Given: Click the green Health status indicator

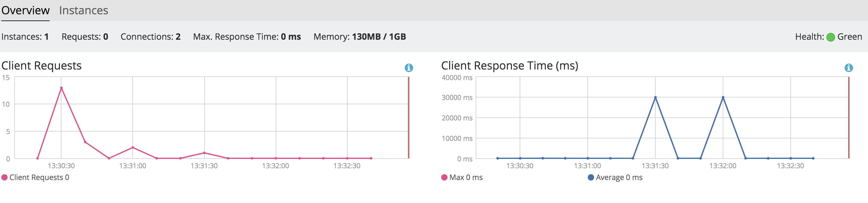Looking at the screenshot, I should click(830, 37).
